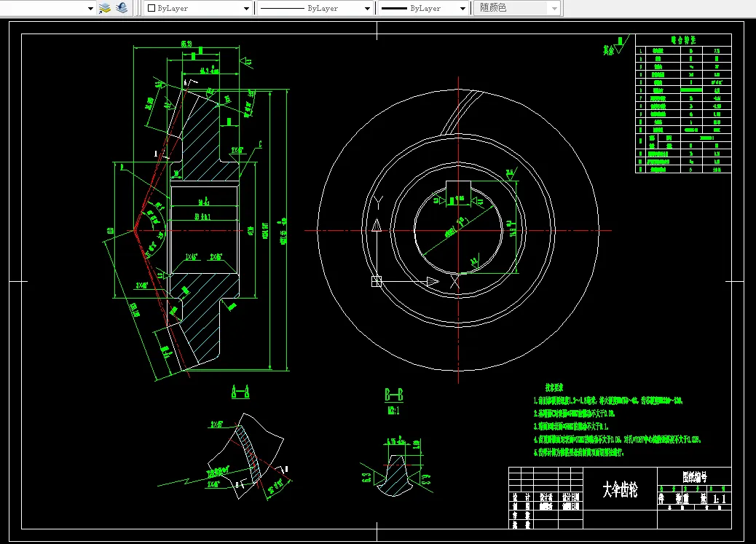The image size is (756, 544).
Task: Open the ByLayer lineweight dropdown
Action: tap(424, 8)
